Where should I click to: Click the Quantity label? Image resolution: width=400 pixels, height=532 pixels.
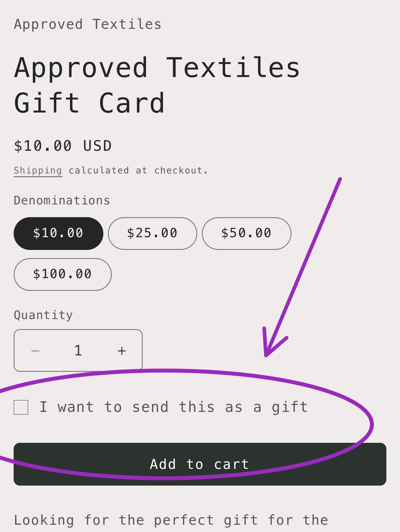[43, 315]
